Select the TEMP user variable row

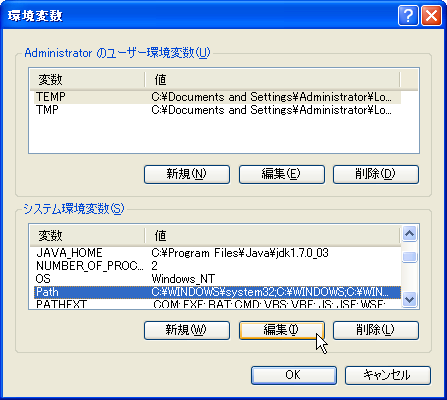(218, 97)
